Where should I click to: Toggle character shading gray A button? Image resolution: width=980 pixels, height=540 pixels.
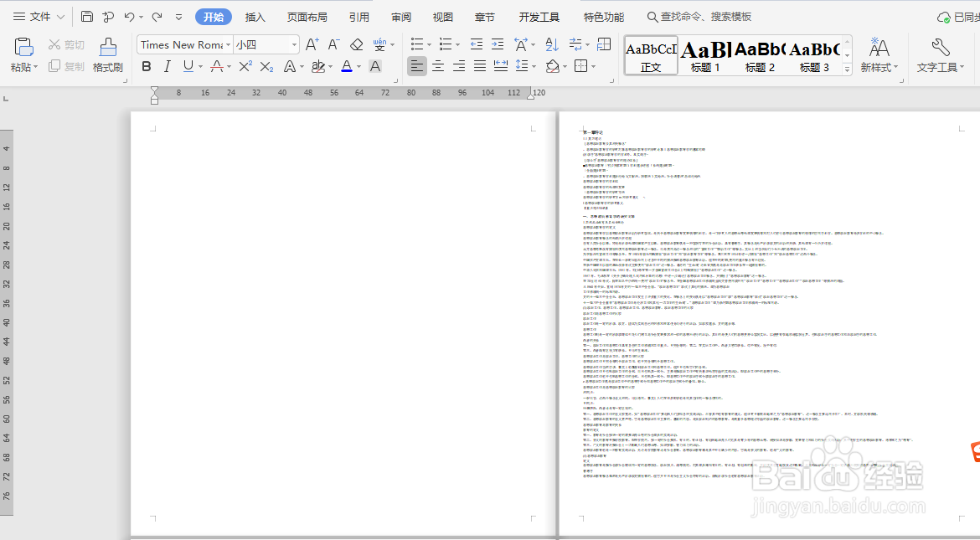[x=375, y=66]
